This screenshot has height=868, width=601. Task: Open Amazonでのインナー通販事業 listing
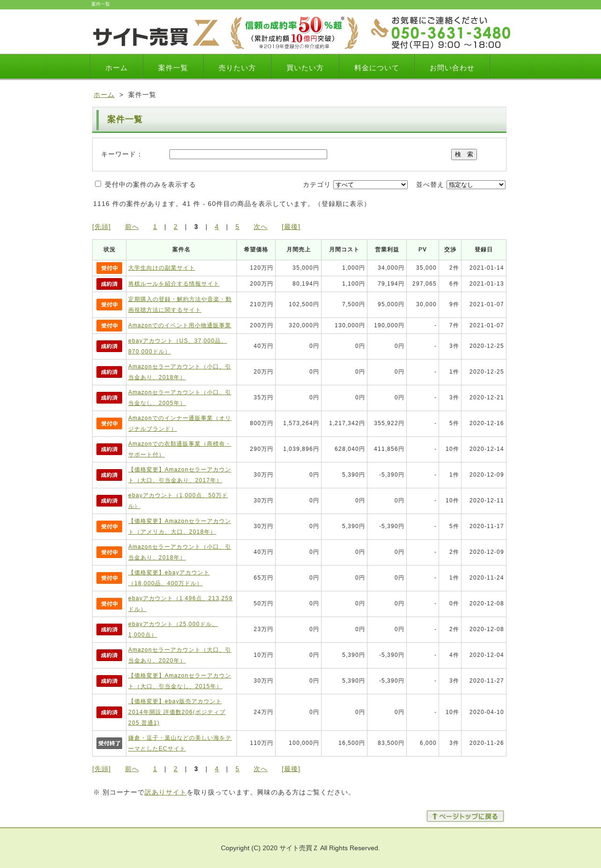click(180, 423)
